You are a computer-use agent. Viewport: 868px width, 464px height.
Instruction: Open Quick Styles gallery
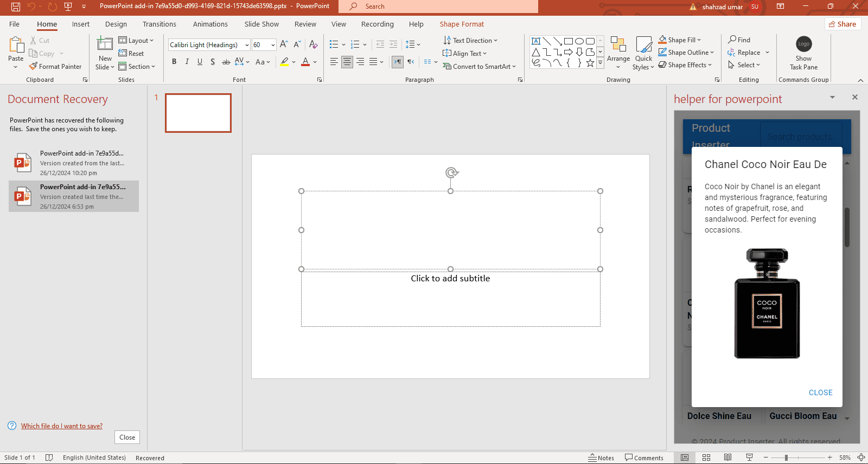(644, 45)
